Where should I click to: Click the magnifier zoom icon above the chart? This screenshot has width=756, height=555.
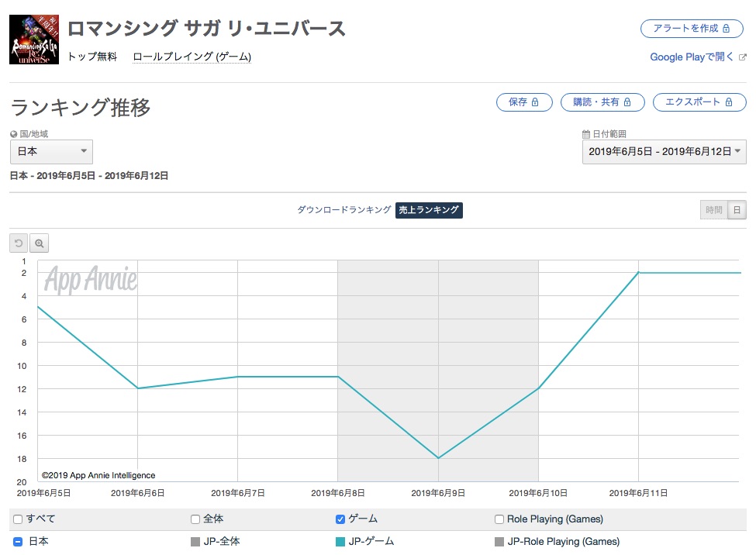(x=39, y=243)
